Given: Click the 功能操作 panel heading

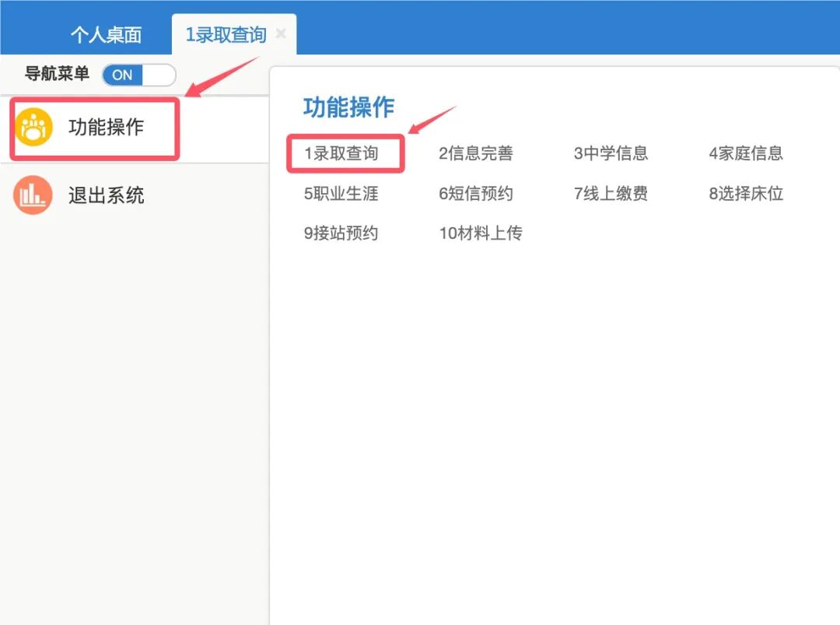Looking at the screenshot, I should coord(348,107).
